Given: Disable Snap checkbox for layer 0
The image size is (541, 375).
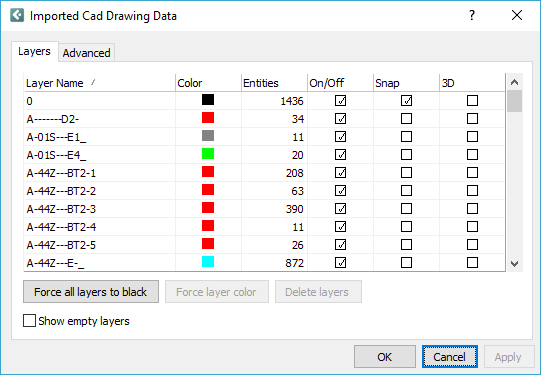Looking at the screenshot, I should point(406,101).
